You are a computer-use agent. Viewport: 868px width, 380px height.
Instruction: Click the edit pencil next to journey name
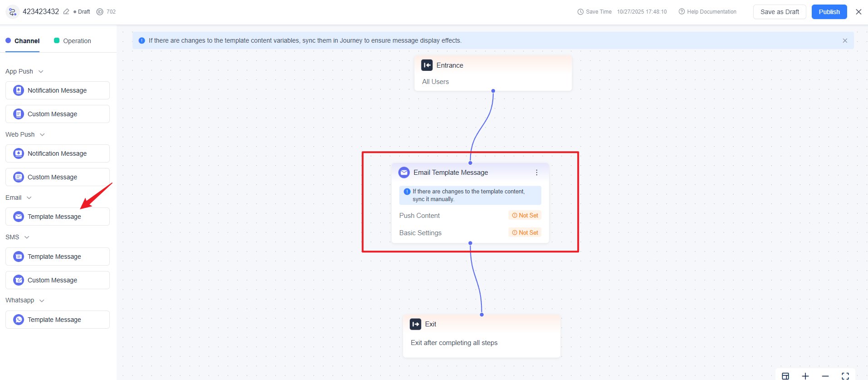pos(66,12)
